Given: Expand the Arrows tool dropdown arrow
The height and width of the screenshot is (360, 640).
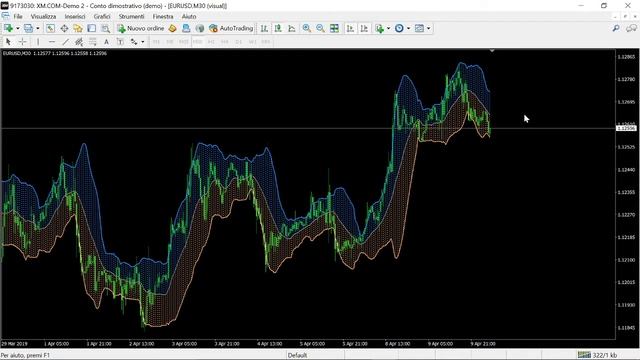Looking at the screenshot, I should click(x=142, y=42).
